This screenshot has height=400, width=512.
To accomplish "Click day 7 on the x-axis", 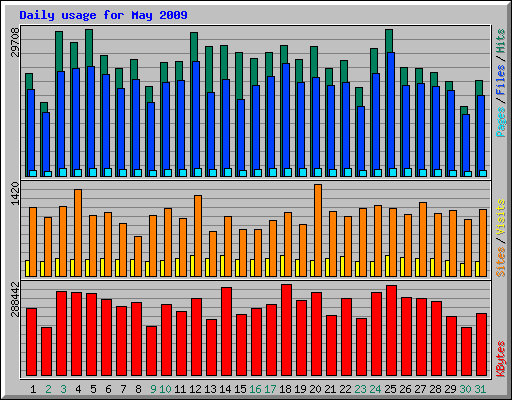I will pos(123,389).
